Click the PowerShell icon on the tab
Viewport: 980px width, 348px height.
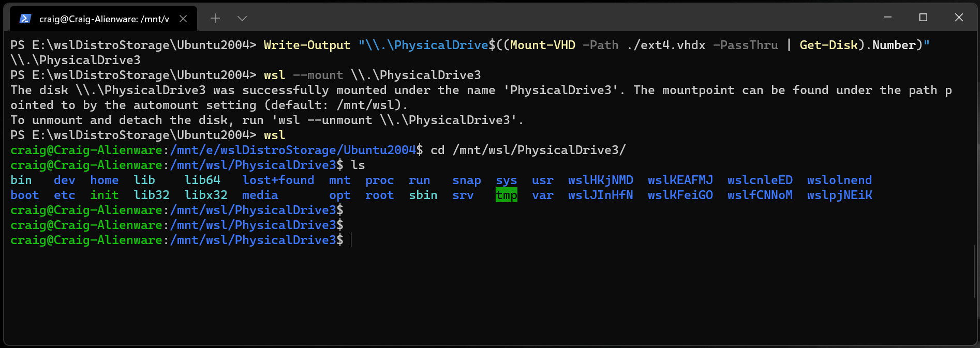pos(25,19)
